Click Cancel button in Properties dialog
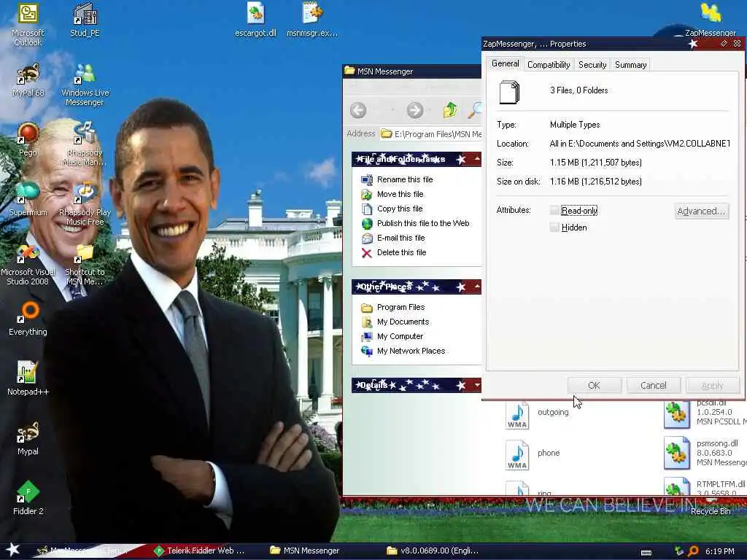 click(x=653, y=385)
